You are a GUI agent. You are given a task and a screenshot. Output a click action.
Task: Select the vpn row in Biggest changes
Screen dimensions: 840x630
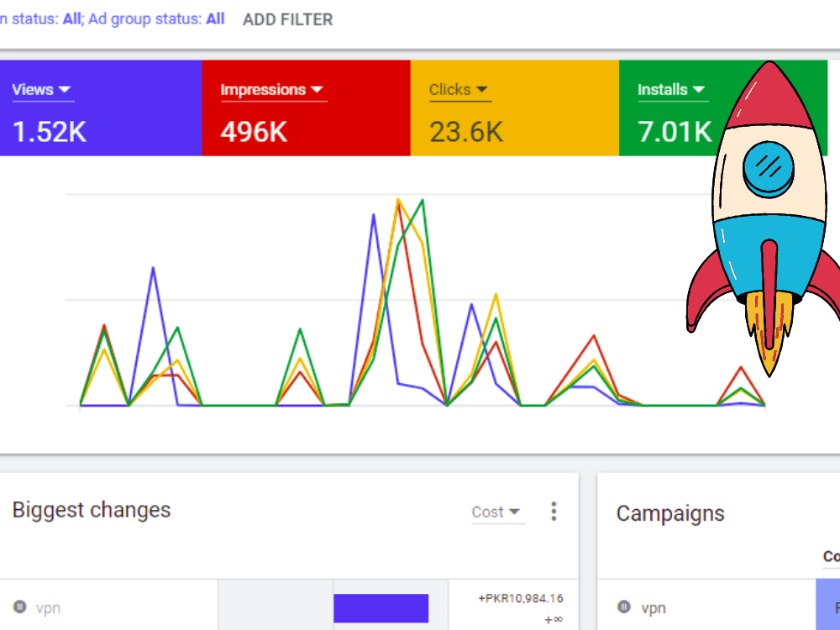pos(289,606)
